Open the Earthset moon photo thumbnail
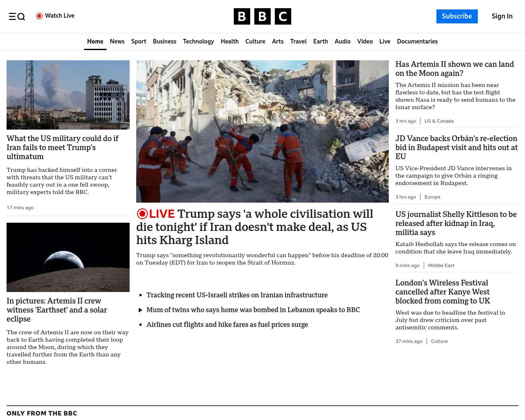Image resolution: width=525 pixels, height=420 pixels. point(68,257)
